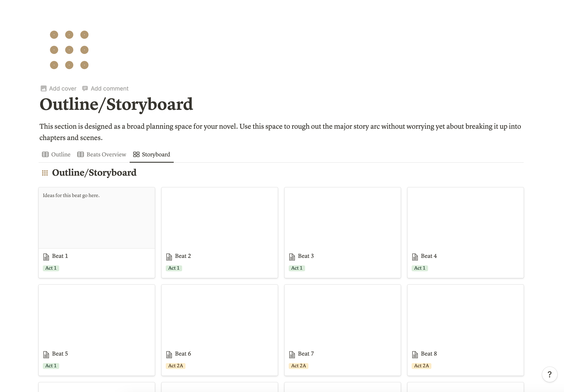
Task: Open the Beat 1 card preview area
Action: click(x=97, y=218)
